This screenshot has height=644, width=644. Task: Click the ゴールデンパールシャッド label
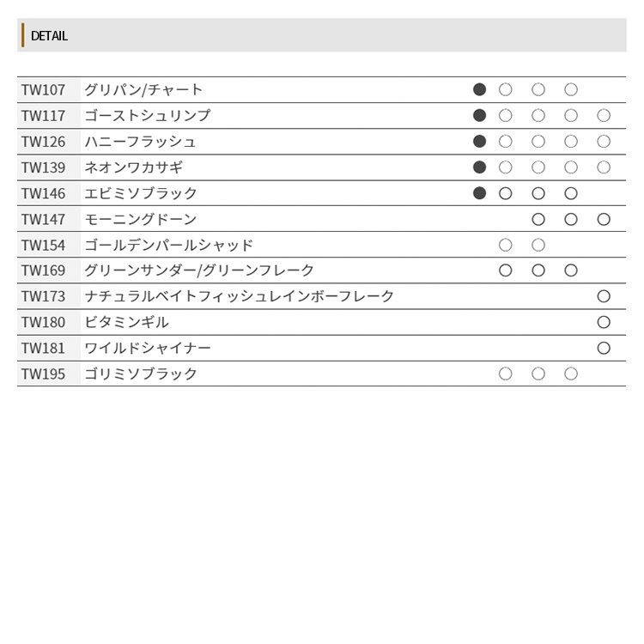[x=168, y=245]
